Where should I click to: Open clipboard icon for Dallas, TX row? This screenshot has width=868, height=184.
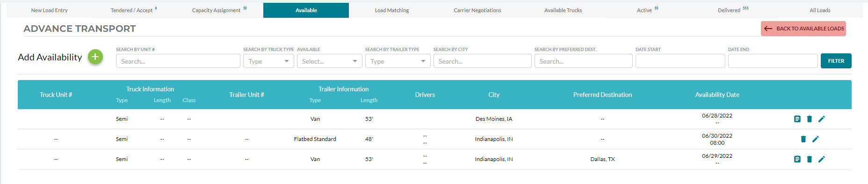797,159
